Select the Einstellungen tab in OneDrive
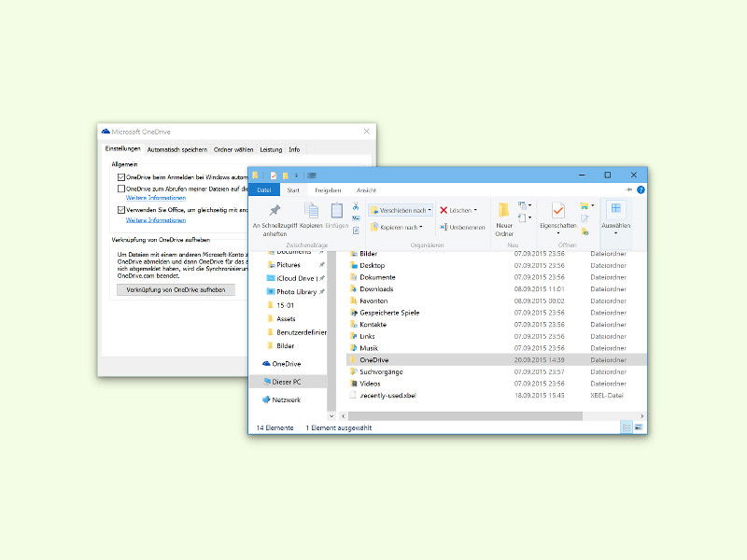The image size is (747, 560). 122,148
